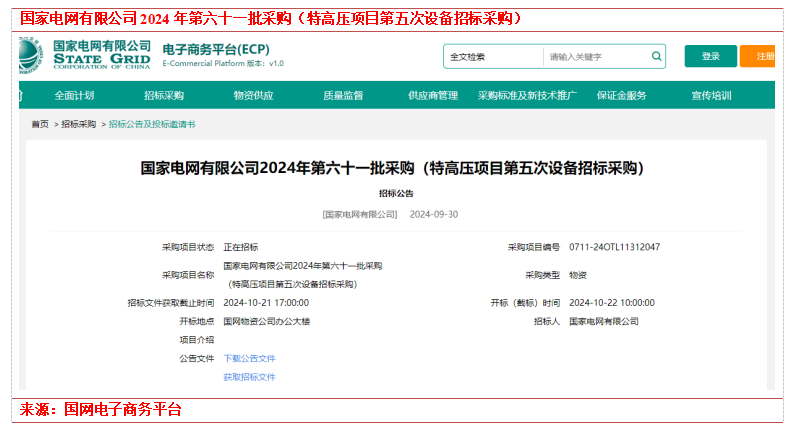
Task: Go to the 质量监督 menu item
Action: (x=343, y=96)
